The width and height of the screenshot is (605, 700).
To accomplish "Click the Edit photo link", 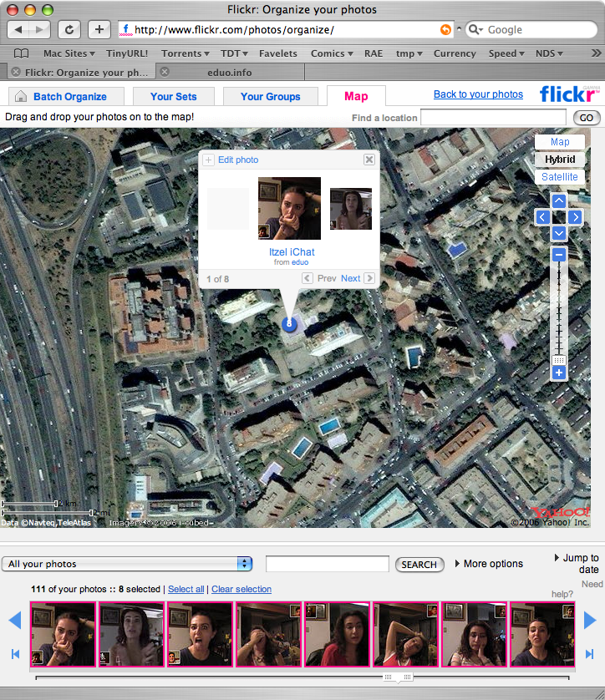I will 238,160.
